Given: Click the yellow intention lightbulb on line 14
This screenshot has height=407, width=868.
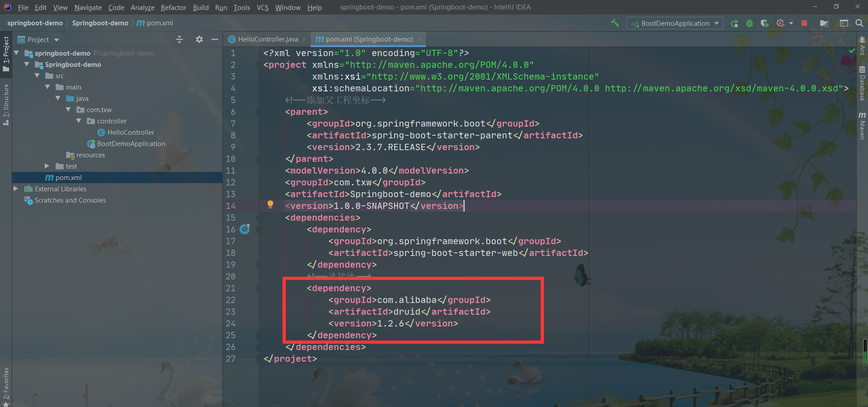Looking at the screenshot, I should (270, 204).
